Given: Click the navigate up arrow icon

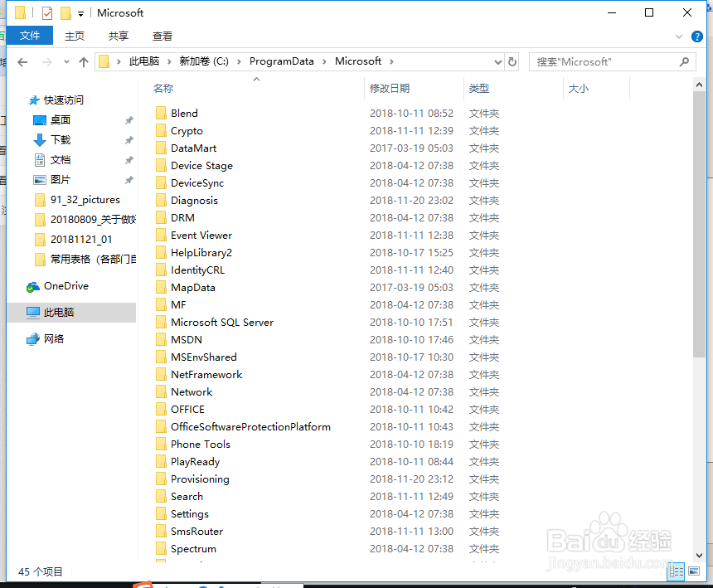Looking at the screenshot, I should (83, 61).
